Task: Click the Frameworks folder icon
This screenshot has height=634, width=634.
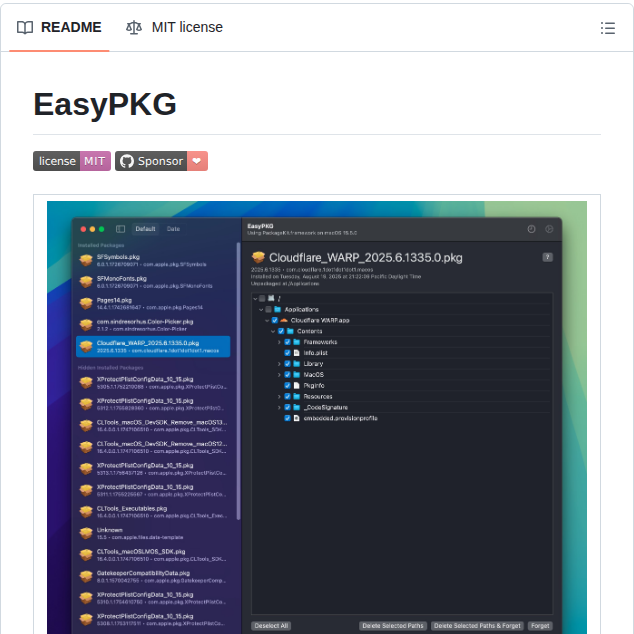Action: (297, 342)
